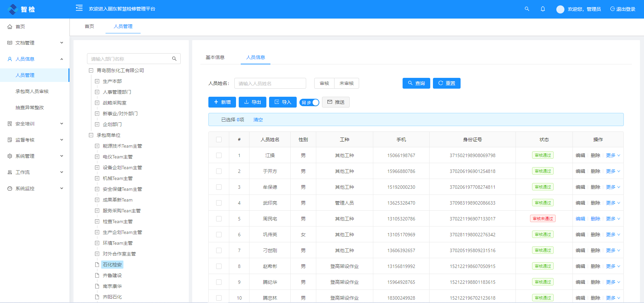Click the 首页 home icon in sidebar
This screenshot has height=303, width=644.
(x=10, y=27)
